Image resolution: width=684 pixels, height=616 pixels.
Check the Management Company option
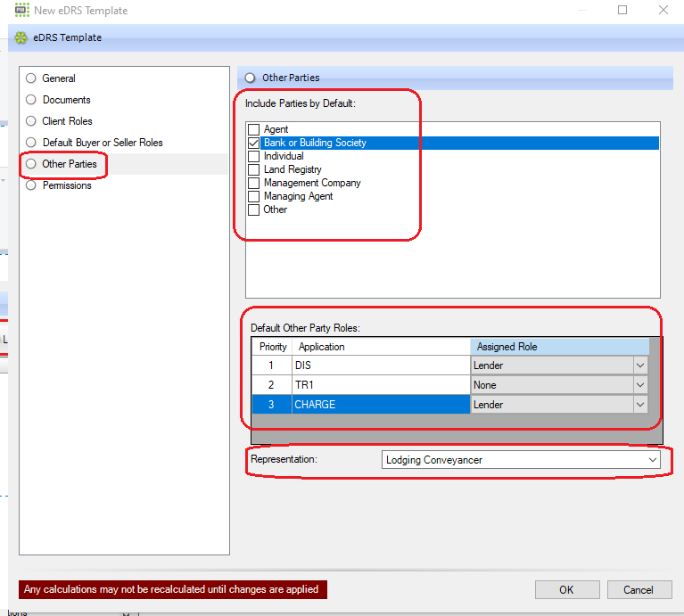point(254,184)
